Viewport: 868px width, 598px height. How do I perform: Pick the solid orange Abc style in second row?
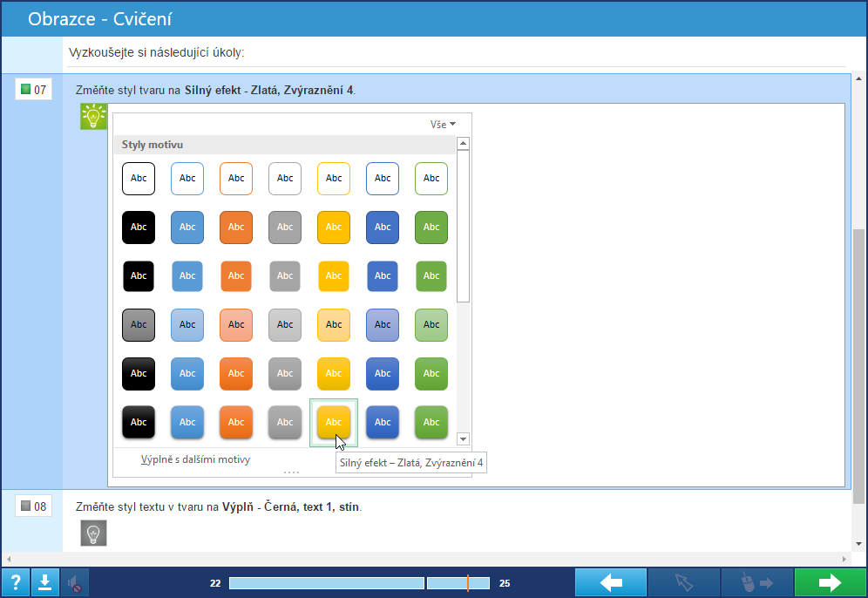tap(236, 227)
